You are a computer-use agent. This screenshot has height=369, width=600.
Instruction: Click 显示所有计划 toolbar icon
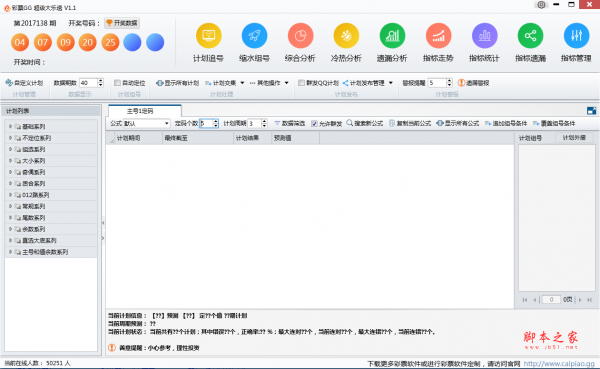[160, 83]
